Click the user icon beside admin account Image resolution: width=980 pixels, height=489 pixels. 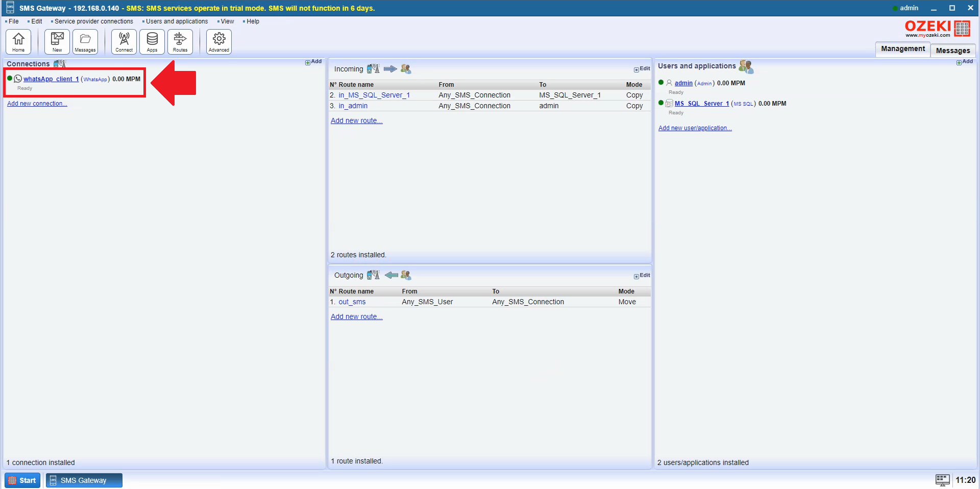(x=669, y=83)
